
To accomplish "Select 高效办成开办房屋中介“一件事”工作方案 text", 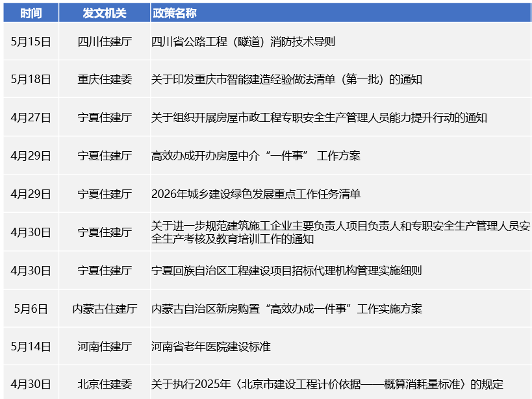I will pos(255,156).
